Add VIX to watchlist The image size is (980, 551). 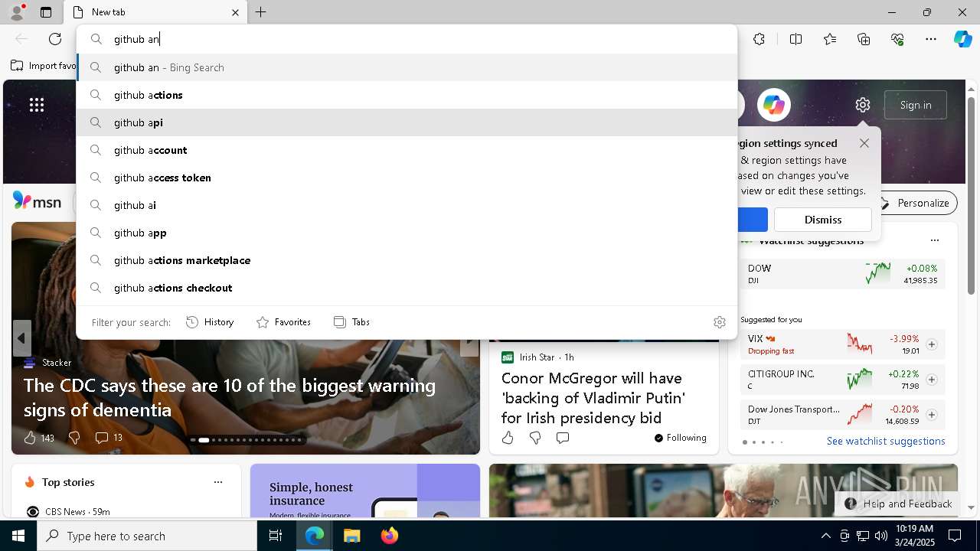click(x=932, y=344)
